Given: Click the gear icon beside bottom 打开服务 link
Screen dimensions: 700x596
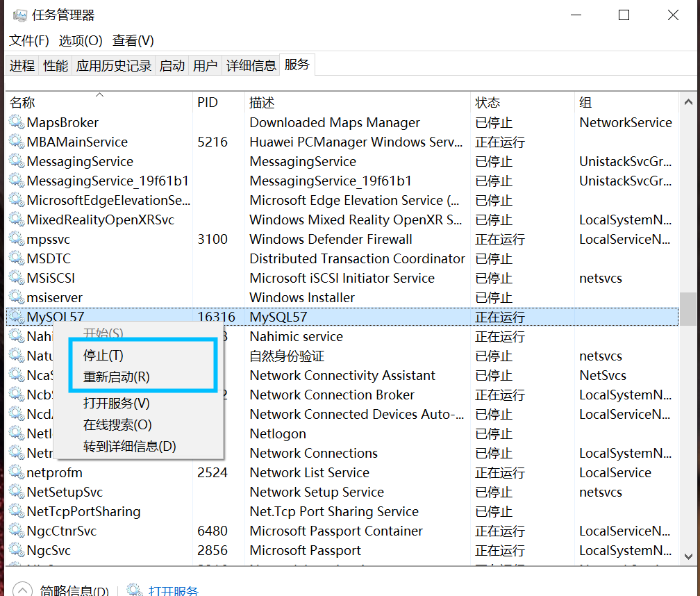Looking at the screenshot, I should (135, 590).
